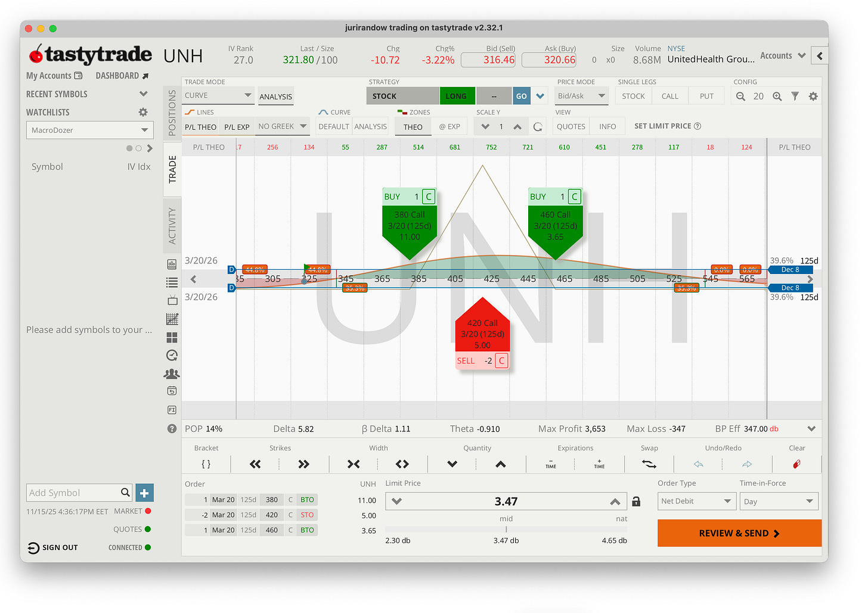Click REVIEW & SEND button

(739, 533)
